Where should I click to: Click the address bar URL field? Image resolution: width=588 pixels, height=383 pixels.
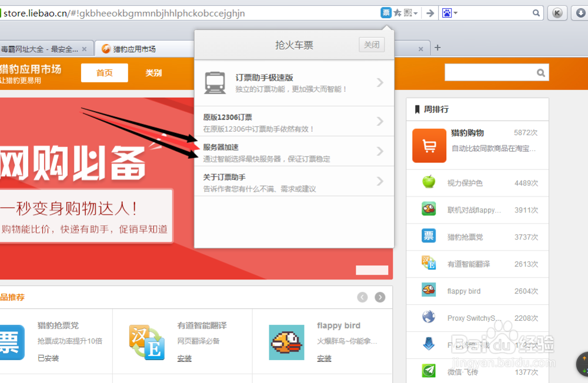(188, 14)
